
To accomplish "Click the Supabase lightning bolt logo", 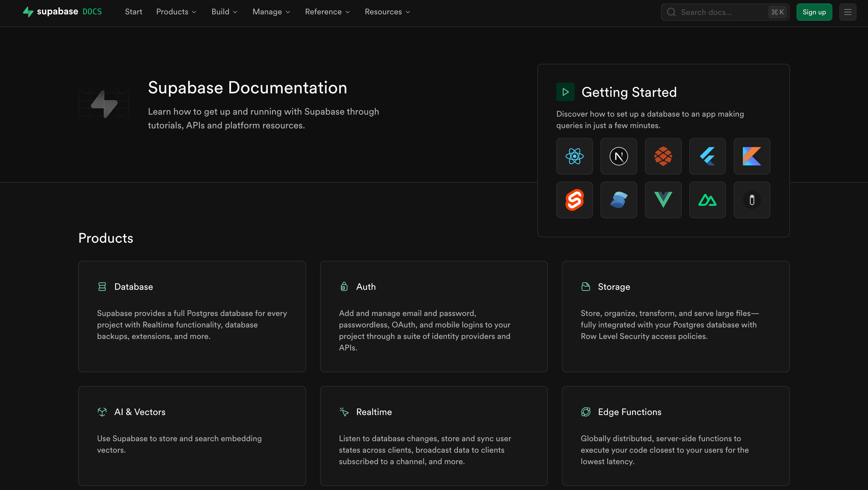I will pos(28,12).
